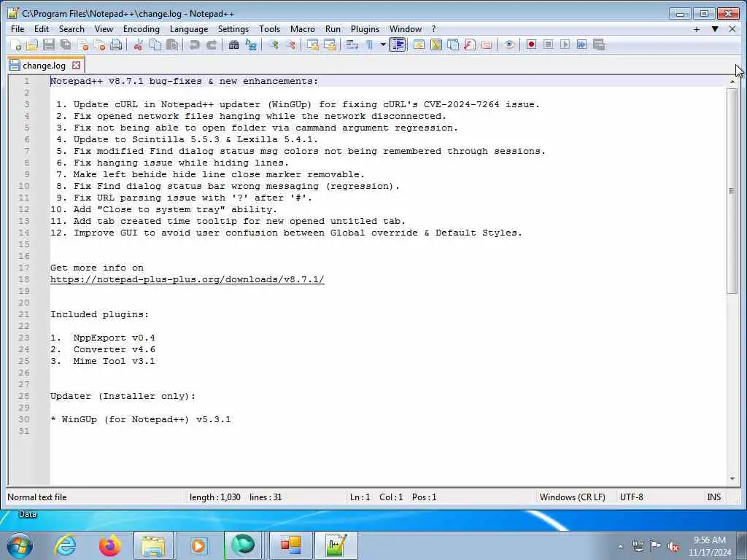Viewport: 747px width, 560px height.
Task: Click the Stop Recording macro icon
Action: (549, 44)
